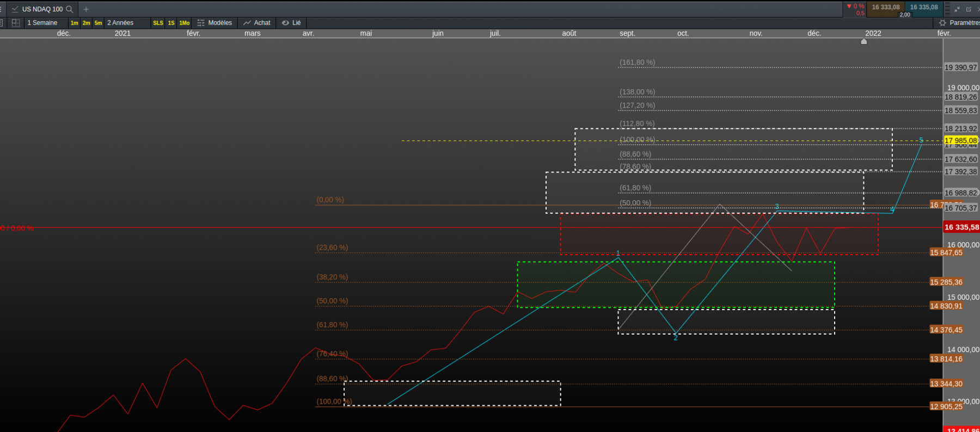This screenshot has height=432, width=980.
Task: Click the Modèles sliders icon
Action: 201,23
